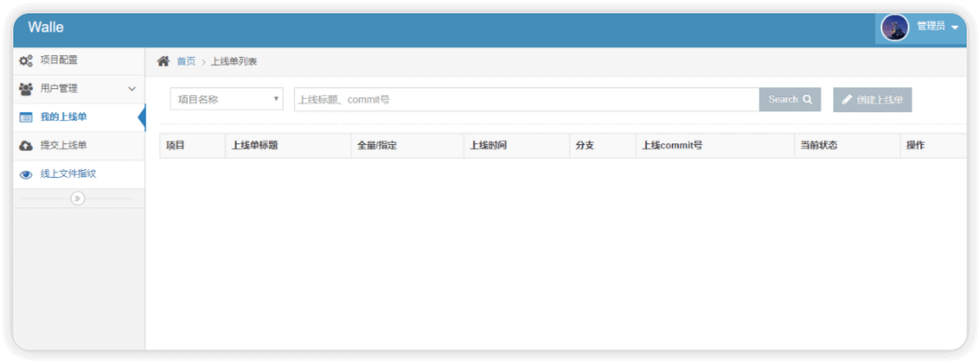Click the eye icon beside 线上文件指纹
The height and width of the screenshot is (363, 980).
26,174
